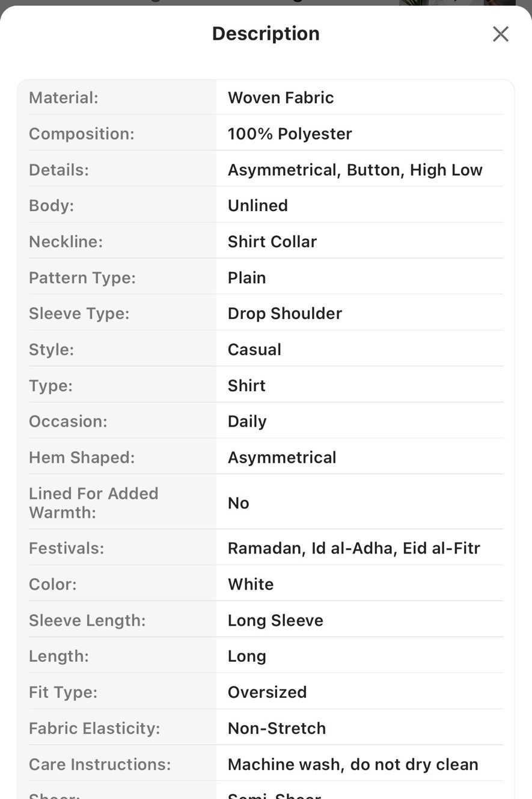Select the Description heading
Viewport: 532px width, 799px height.
tap(266, 34)
